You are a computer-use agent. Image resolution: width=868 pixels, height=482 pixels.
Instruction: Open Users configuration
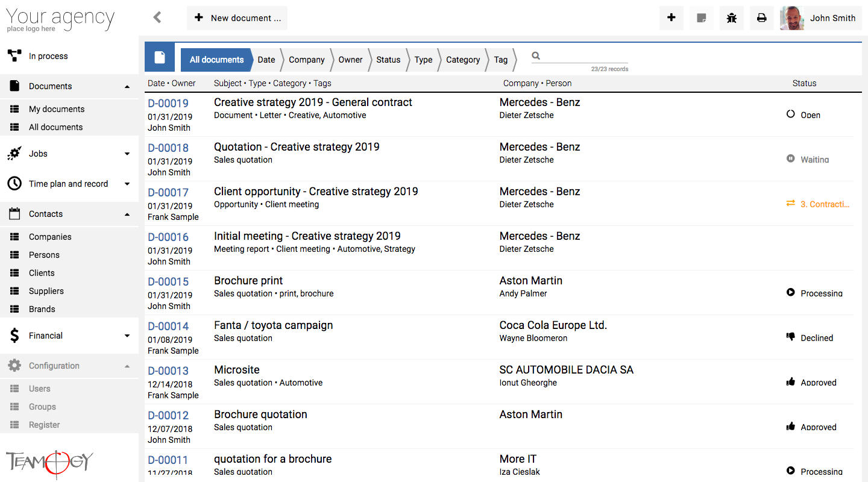click(x=40, y=389)
